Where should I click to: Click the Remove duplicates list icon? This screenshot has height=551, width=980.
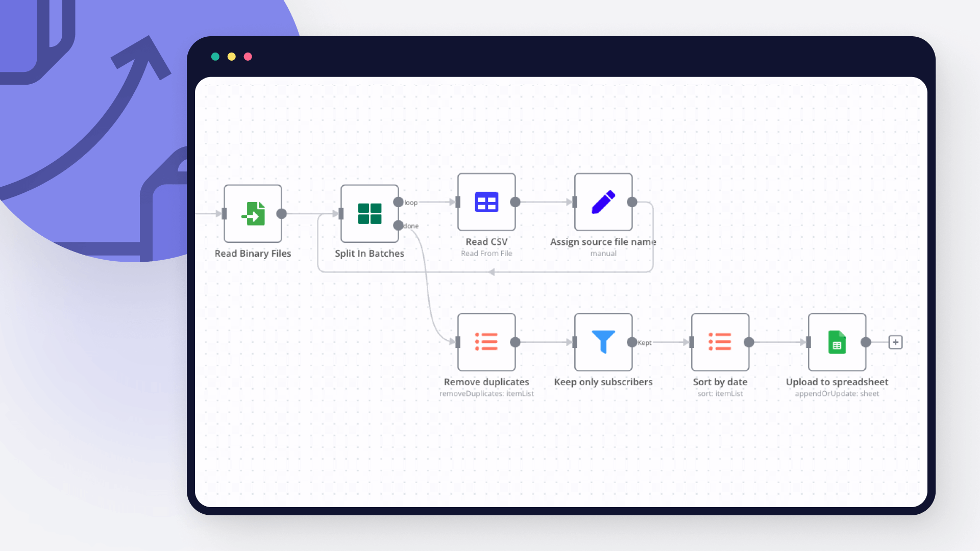[x=486, y=342]
